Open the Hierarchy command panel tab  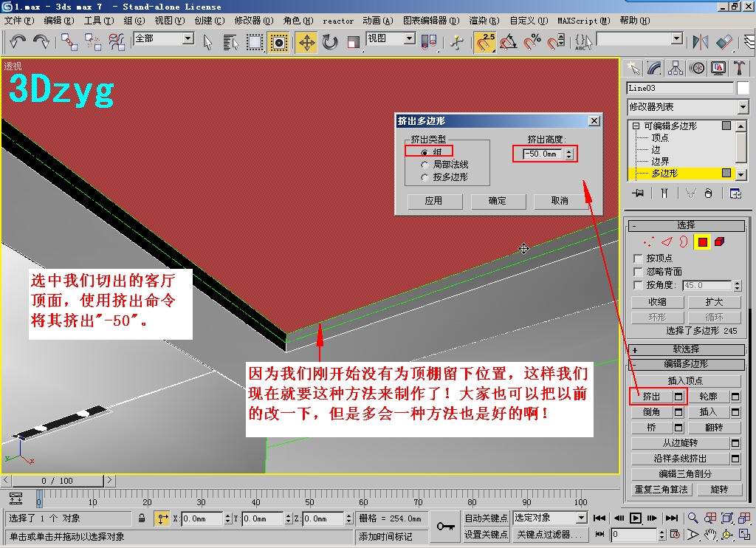[x=676, y=69]
